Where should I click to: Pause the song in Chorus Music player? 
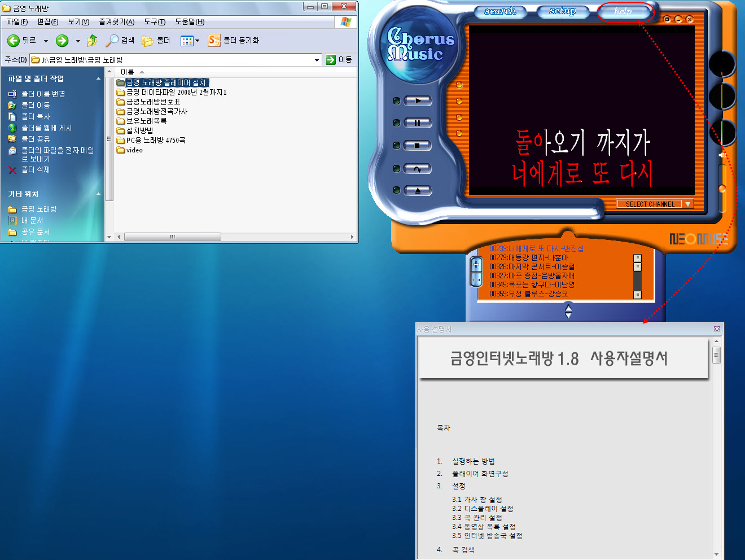418,123
